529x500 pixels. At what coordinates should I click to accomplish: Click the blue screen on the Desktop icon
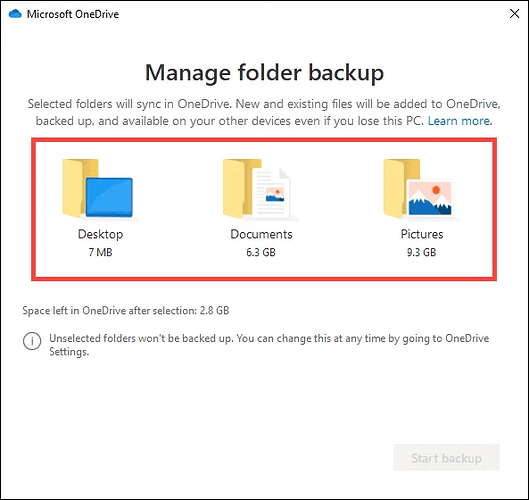[x=109, y=197]
